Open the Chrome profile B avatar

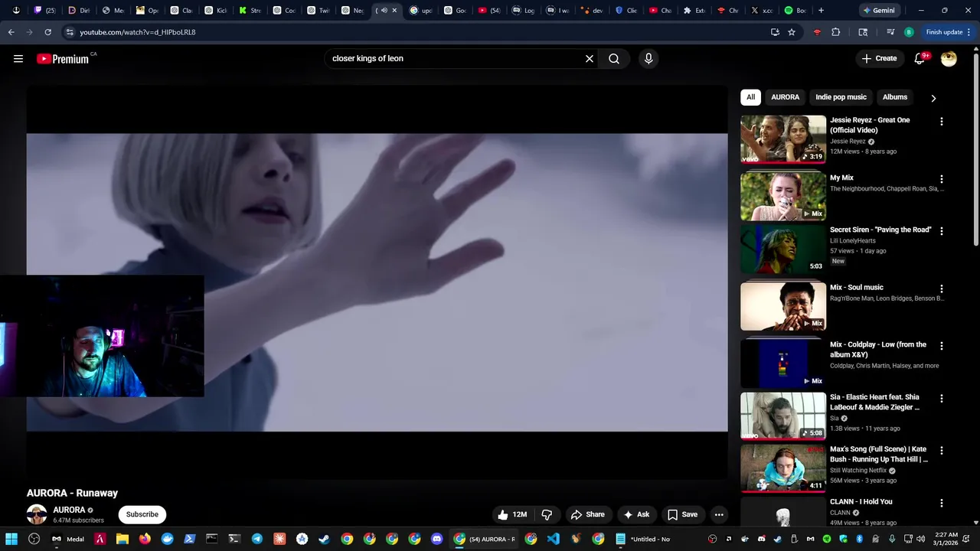coord(909,32)
